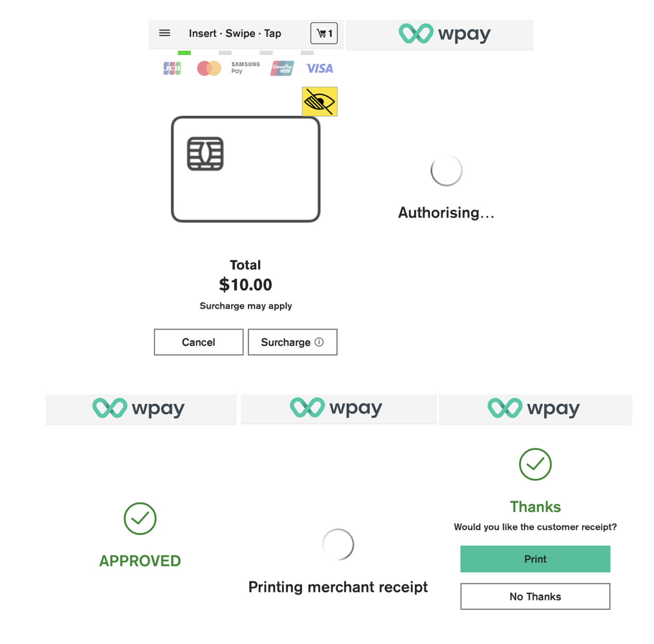Tap the info icon next to Surcharge
The width and height of the screenshot is (654, 644).
(x=319, y=342)
